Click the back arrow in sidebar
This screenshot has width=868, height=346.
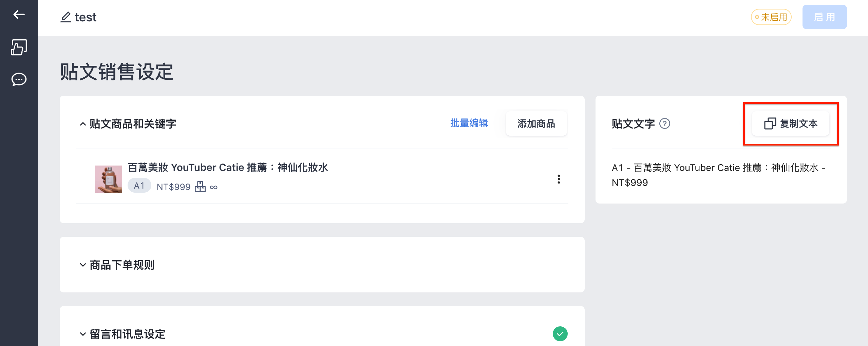[19, 14]
